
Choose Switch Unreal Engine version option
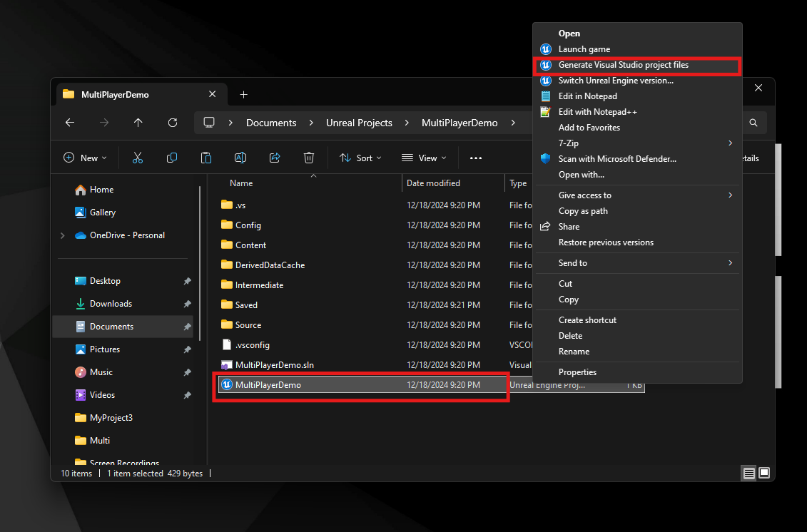[615, 81]
